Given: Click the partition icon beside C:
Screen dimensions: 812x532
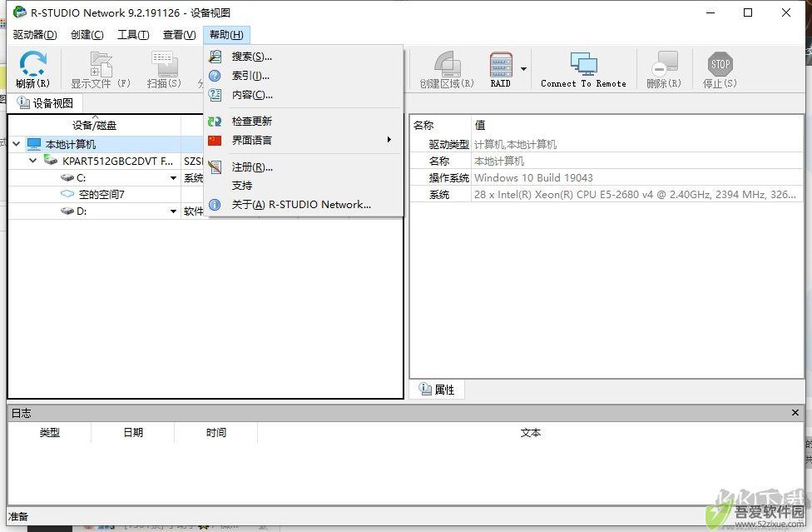Looking at the screenshot, I should coord(67,177).
